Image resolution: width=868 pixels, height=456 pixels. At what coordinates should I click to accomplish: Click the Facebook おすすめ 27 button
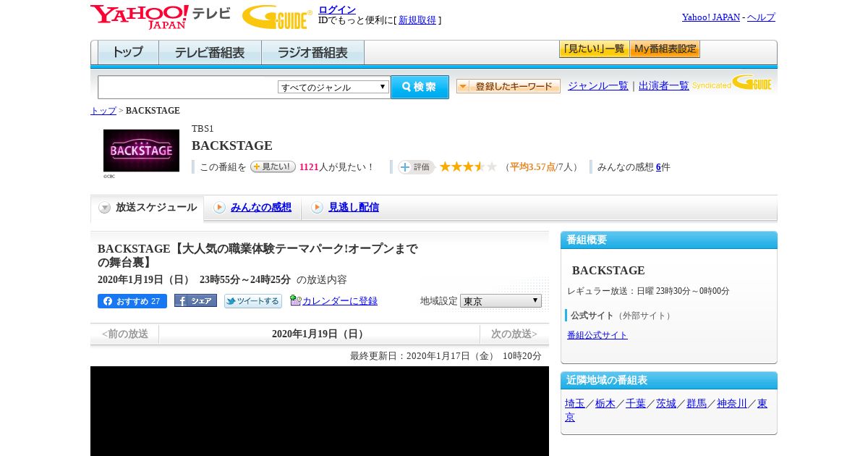[132, 301]
